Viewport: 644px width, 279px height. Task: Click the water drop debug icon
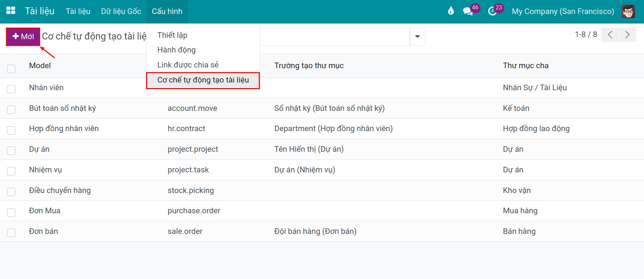(x=451, y=11)
